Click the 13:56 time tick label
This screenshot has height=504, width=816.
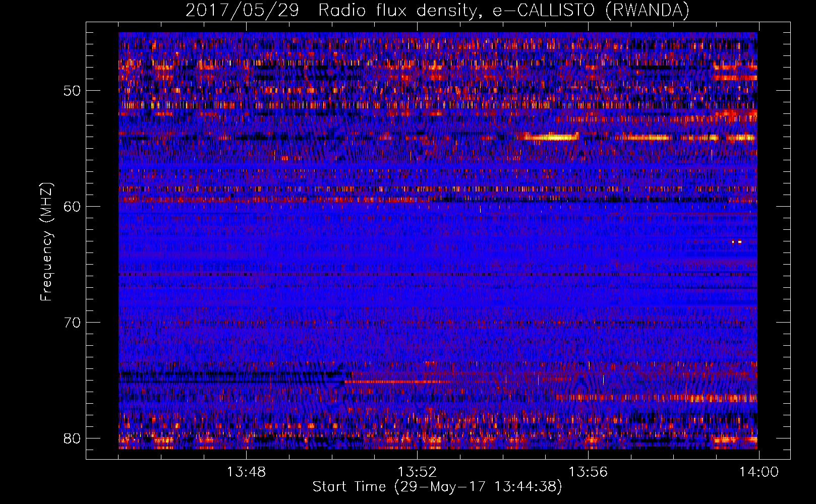point(588,472)
